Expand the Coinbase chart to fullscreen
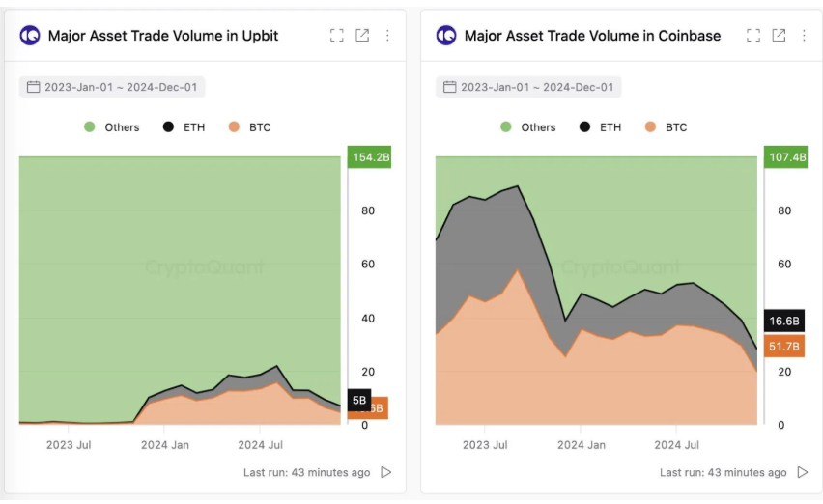Viewport: 823px width, 504px height. coord(753,36)
